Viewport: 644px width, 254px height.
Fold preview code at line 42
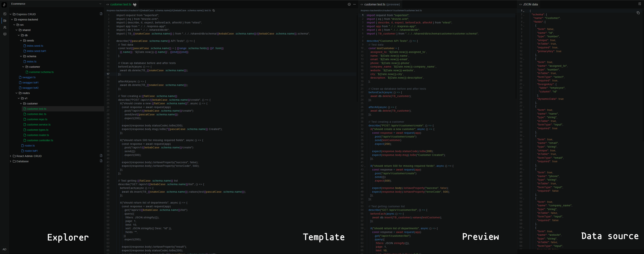(365, 166)
